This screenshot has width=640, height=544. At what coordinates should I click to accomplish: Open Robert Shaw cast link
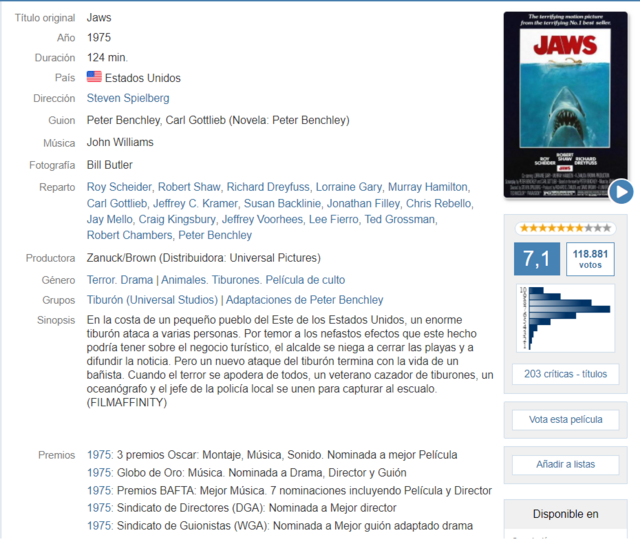point(189,187)
